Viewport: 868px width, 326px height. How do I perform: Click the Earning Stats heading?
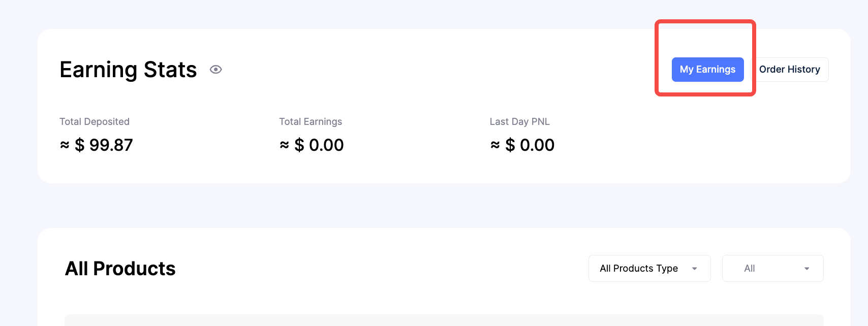click(128, 70)
